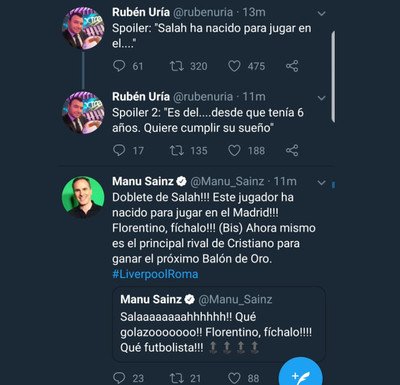Viewport: 400px width, 385px height.
Task: View Manu Sainz's green profile picture
Action: click(83, 197)
